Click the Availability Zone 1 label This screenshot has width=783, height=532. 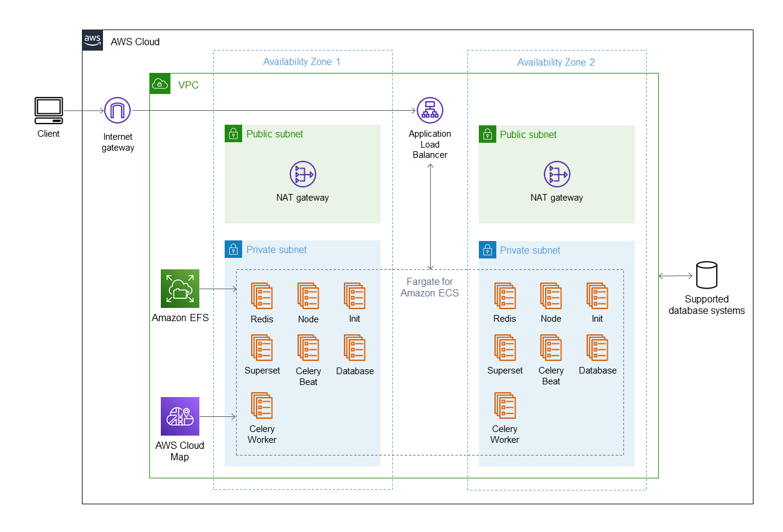(302, 62)
